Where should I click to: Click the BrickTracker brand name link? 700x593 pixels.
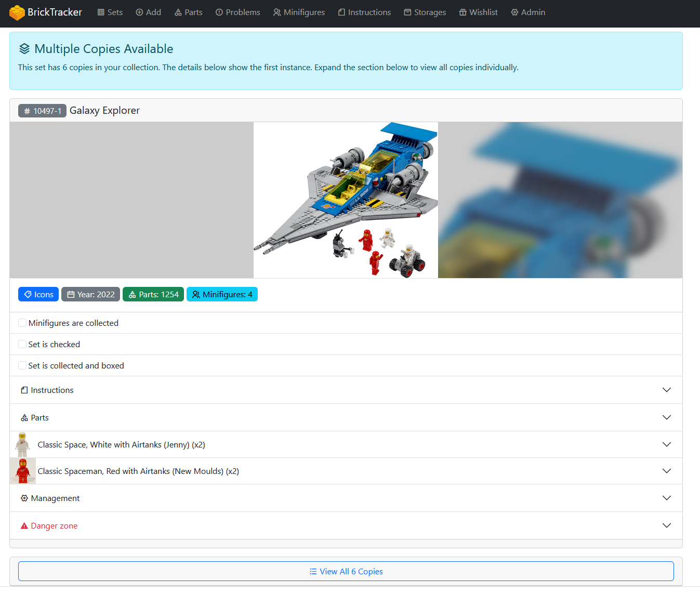point(55,12)
